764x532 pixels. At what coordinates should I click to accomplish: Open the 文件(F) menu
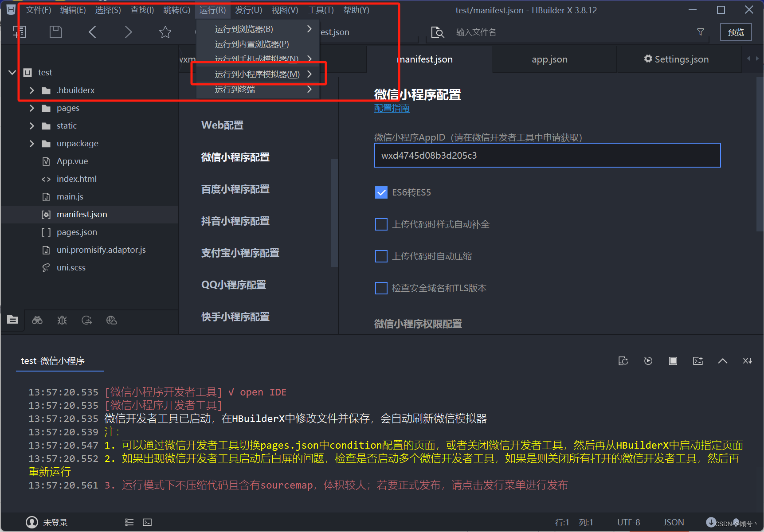[x=38, y=10]
